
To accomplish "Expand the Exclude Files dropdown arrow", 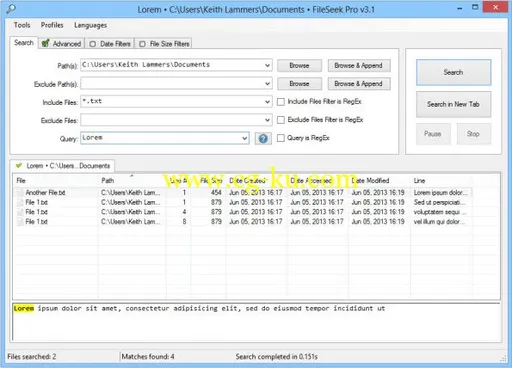I will pos(267,120).
